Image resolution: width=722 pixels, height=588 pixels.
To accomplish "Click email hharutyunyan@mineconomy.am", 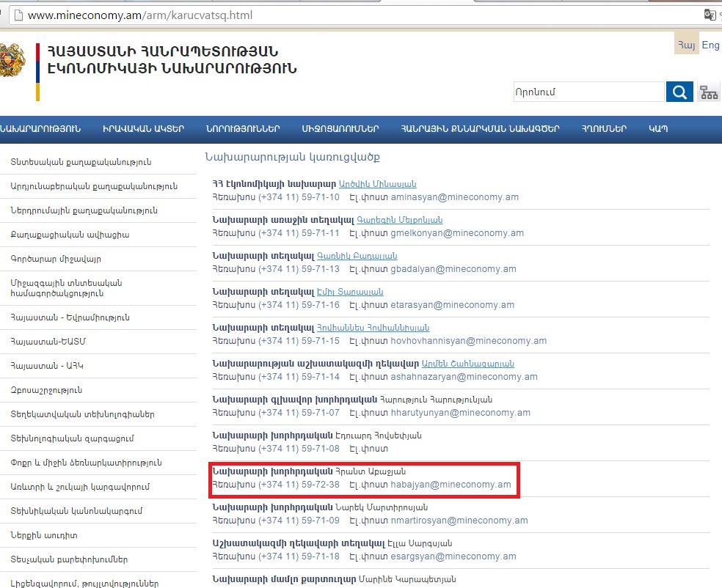I will click(461, 412).
